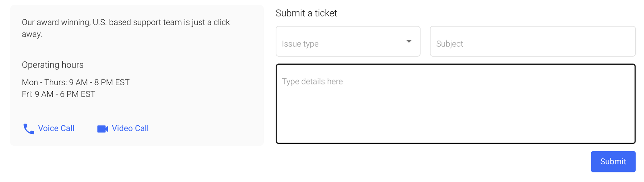Image resolution: width=644 pixels, height=182 pixels.
Task: Click the word away in support description
Action: pos(32,34)
